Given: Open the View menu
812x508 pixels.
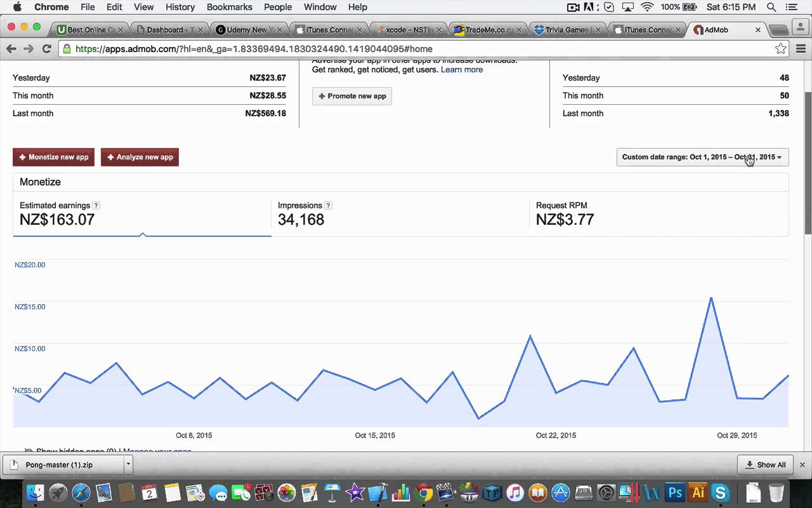Looking at the screenshot, I should click(x=143, y=7).
